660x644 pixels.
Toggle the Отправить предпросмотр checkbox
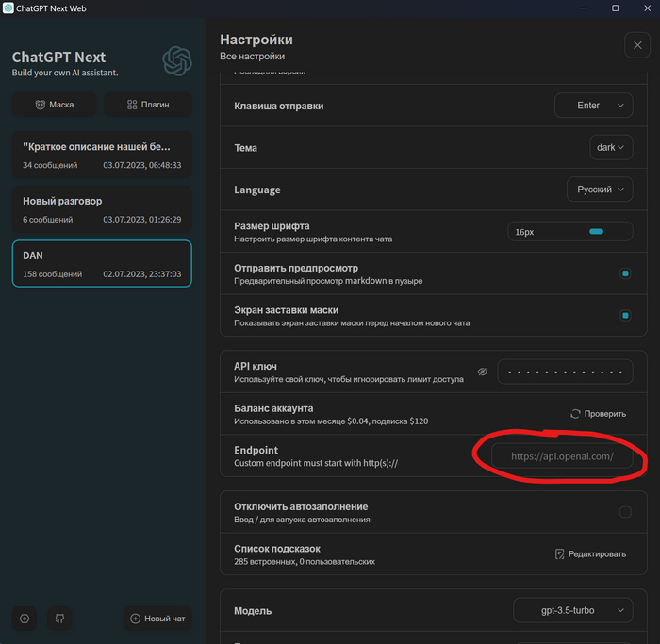pos(624,273)
